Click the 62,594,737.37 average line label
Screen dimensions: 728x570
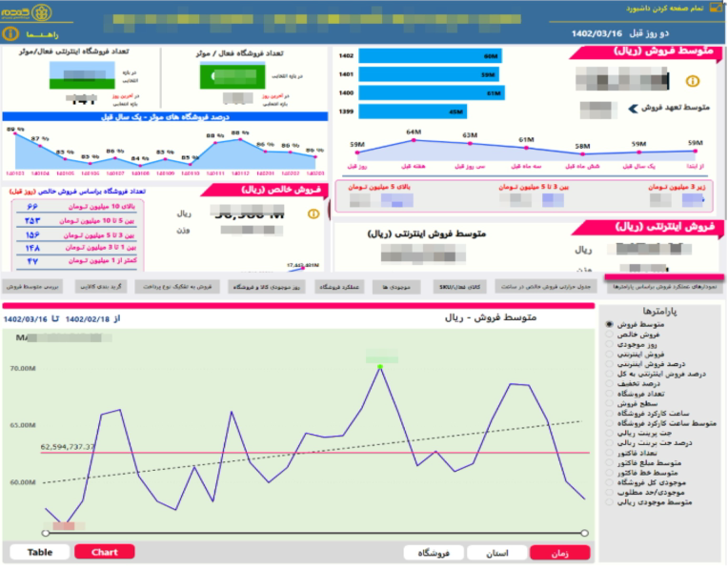click(68, 446)
